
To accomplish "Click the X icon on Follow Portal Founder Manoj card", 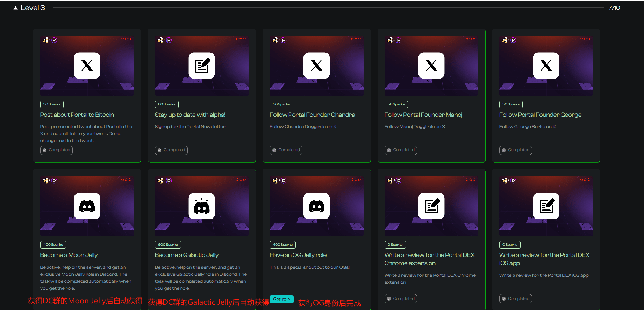I will pos(431,66).
